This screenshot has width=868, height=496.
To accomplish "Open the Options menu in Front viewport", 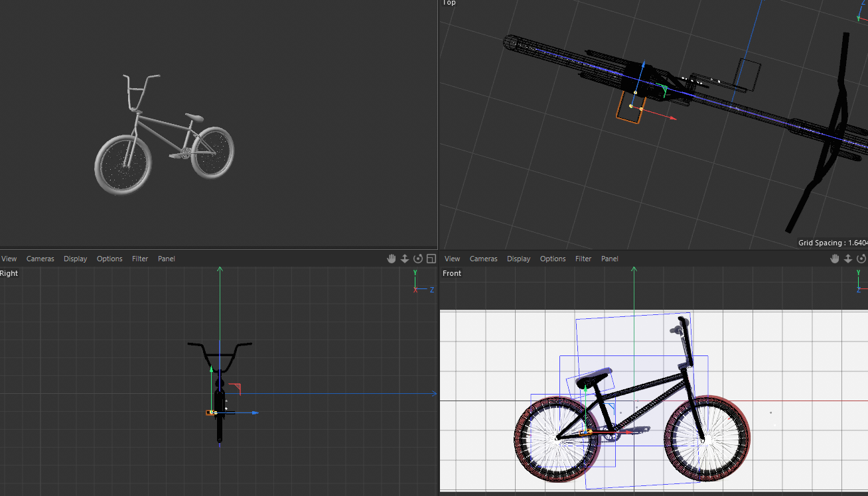I will coord(553,259).
